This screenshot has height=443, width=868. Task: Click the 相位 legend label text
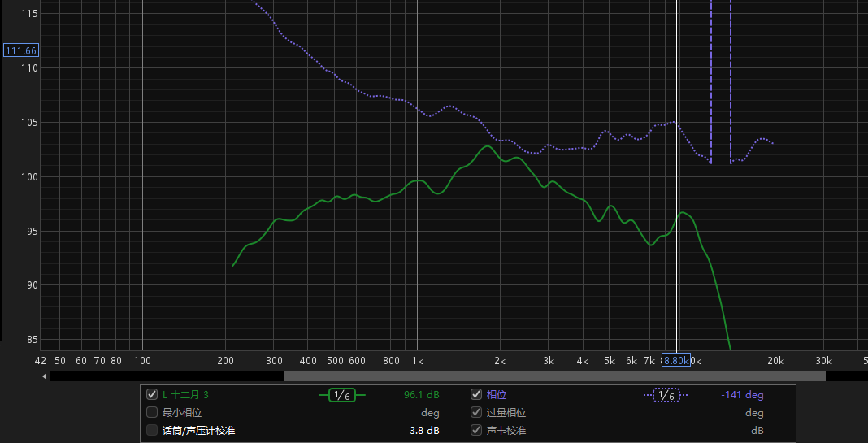tap(497, 395)
